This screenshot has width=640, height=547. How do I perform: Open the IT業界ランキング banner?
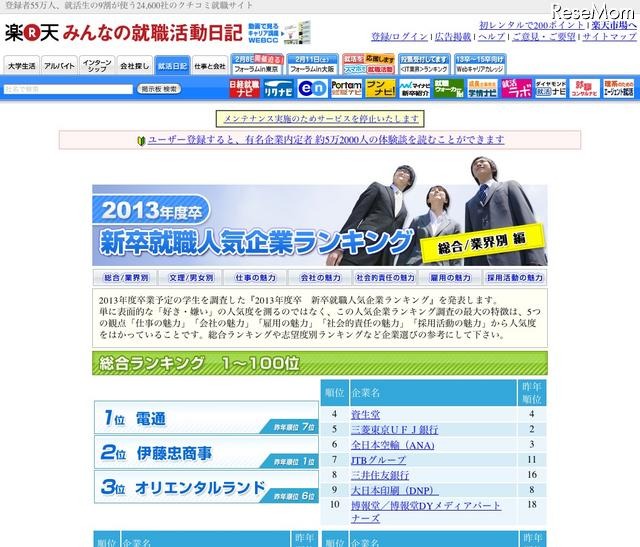click(424, 64)
